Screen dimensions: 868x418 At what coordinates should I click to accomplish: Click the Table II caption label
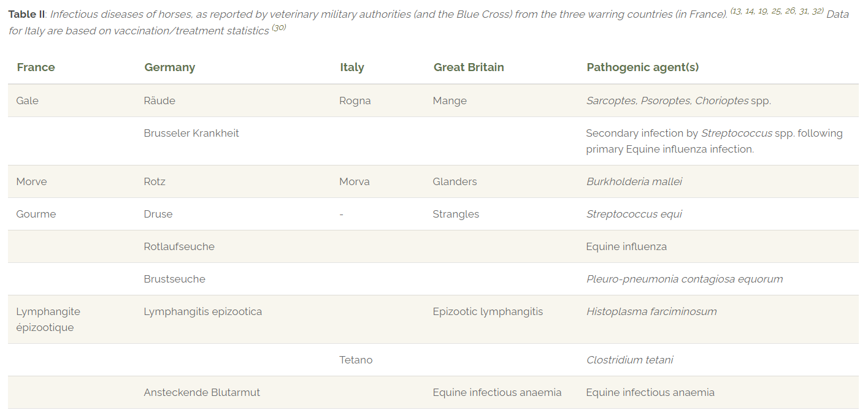coord(26,14)
